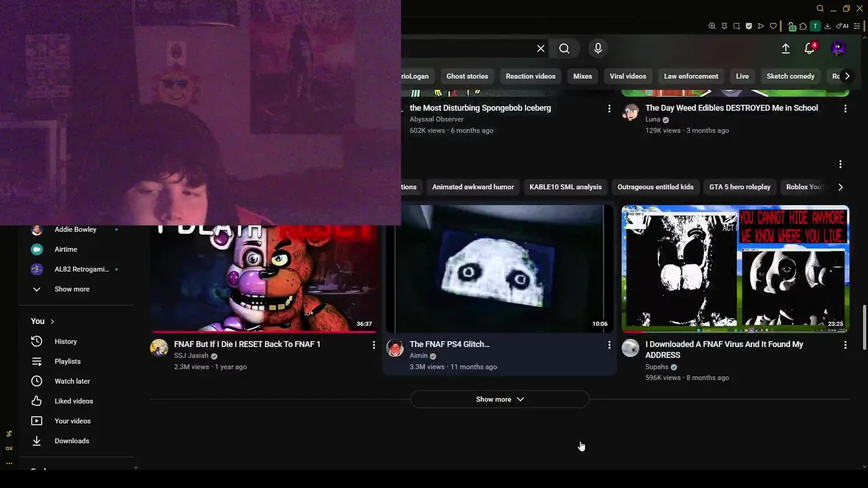The width and height of the screenshot is (868, 488).
Task: Select the Viral videos chip
Action: pyautogui.click(x=628, y=76)
